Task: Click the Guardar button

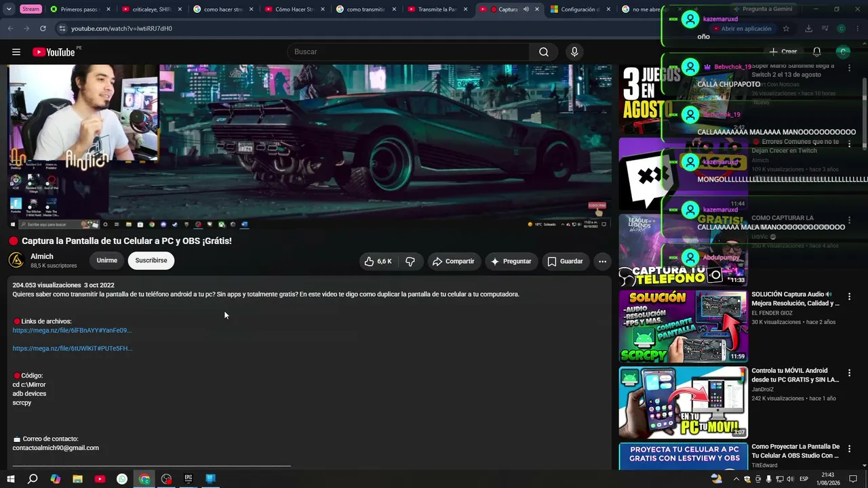Action: click(x=566, y=262)
